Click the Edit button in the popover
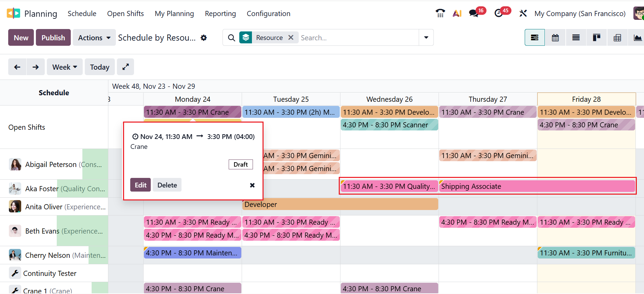644x294 pixels. coord(140,185)
